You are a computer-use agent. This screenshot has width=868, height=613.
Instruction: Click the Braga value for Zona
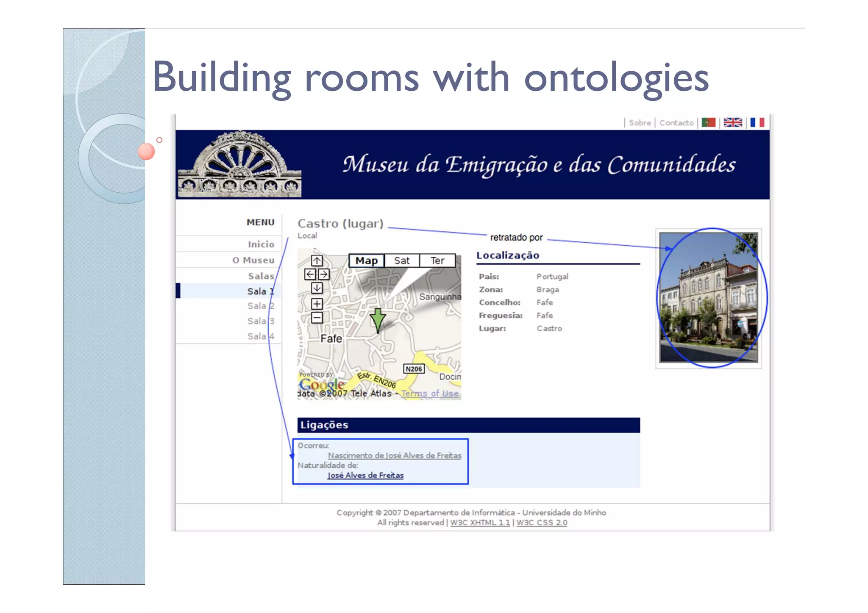(548, 290)
